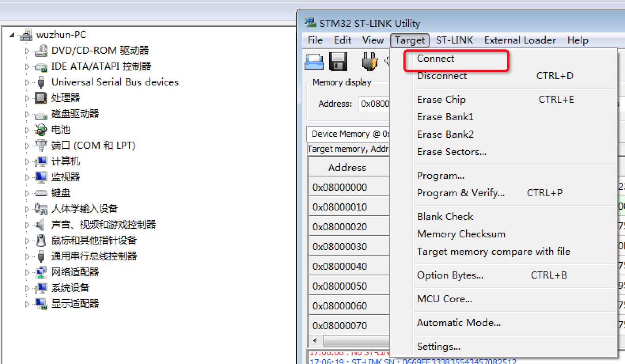Click the 处理器 processor icon
The height and width of the screenshot is (364, 625).
(41, 98)
